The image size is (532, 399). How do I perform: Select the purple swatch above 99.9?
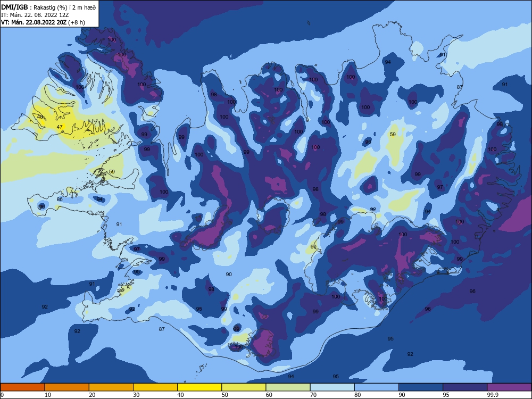(x=509, y=387)
